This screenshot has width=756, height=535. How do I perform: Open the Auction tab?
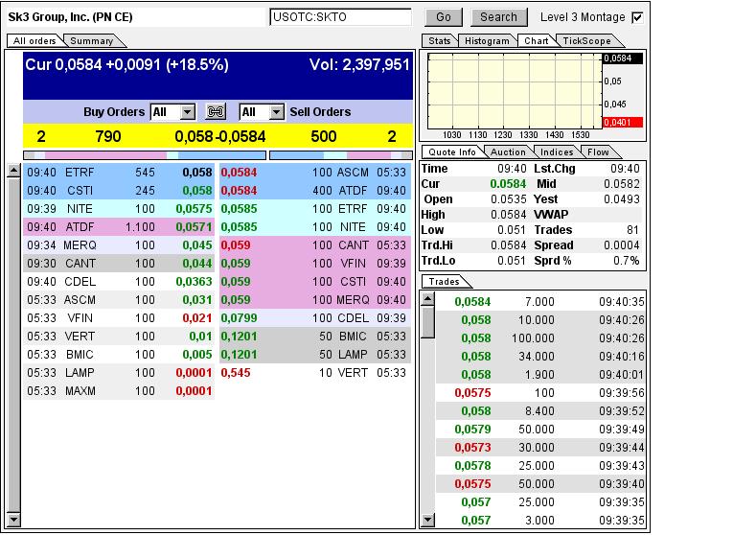[x=508, y=152]
